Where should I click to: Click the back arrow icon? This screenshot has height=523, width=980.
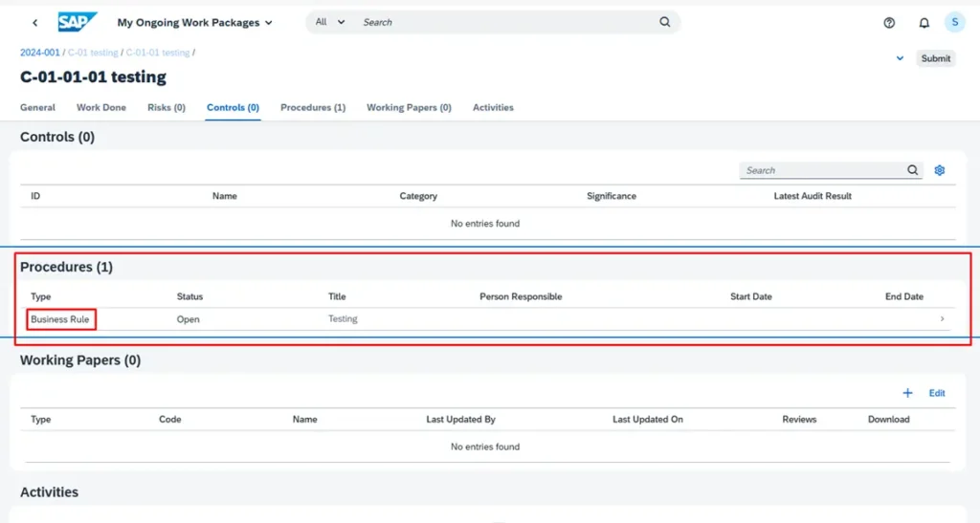(x=35, y=22)
